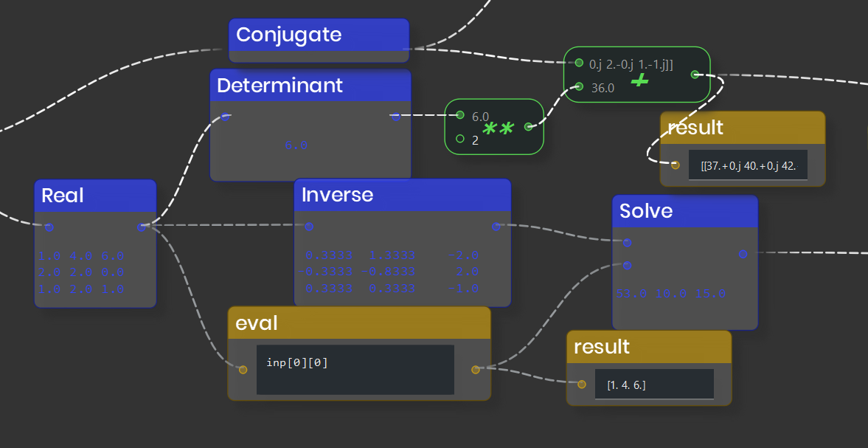The height and width of the screenshot is (448, 868).
Task: Select the Inverse node title bar
Action: (402, 195)
